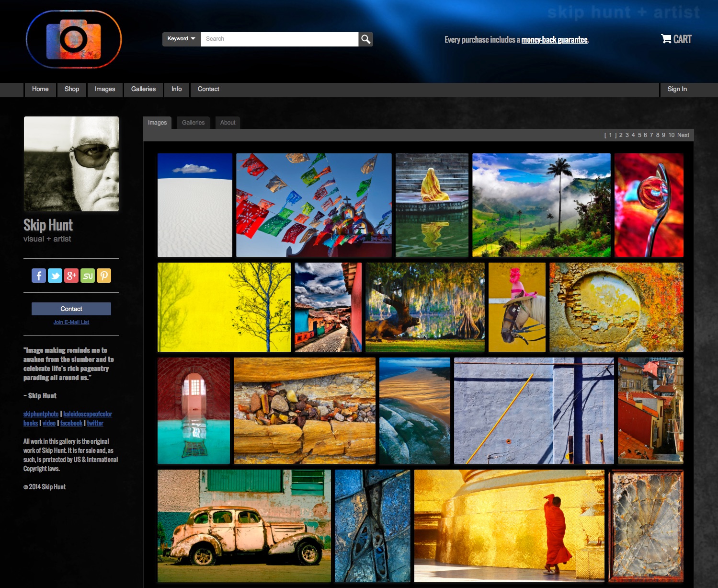Share on Google Plus icon

(71, 276)
